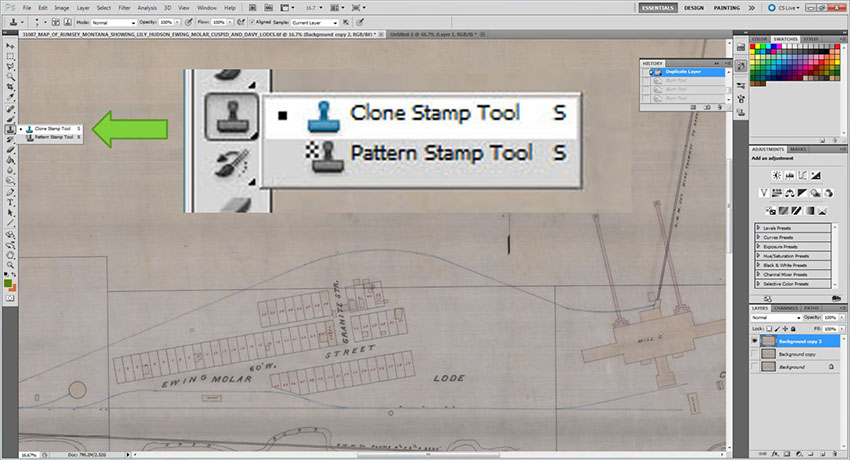Open the Filter menu
Image resolution: width=850 pixels, height=460 pixels.
coord(124,7)
